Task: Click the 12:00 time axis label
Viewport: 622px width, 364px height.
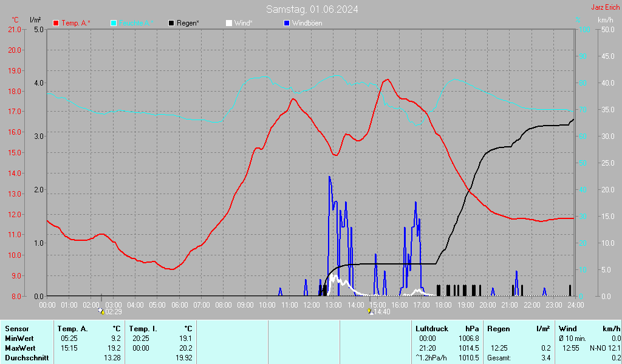Action: click(x=312, y=305)
